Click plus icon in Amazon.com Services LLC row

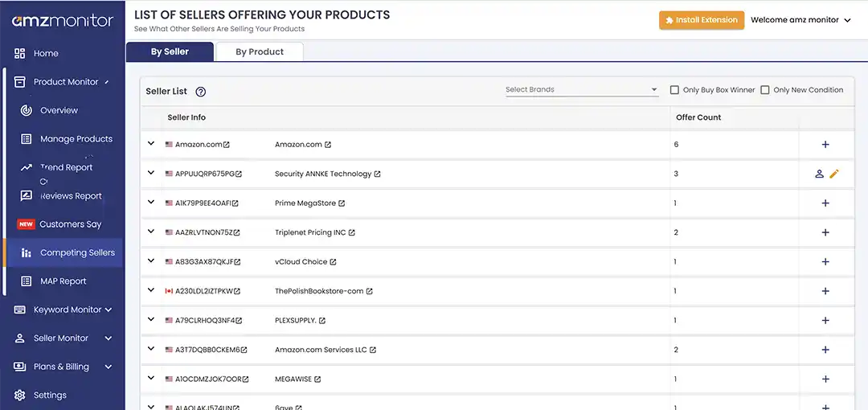pos(825,351)
